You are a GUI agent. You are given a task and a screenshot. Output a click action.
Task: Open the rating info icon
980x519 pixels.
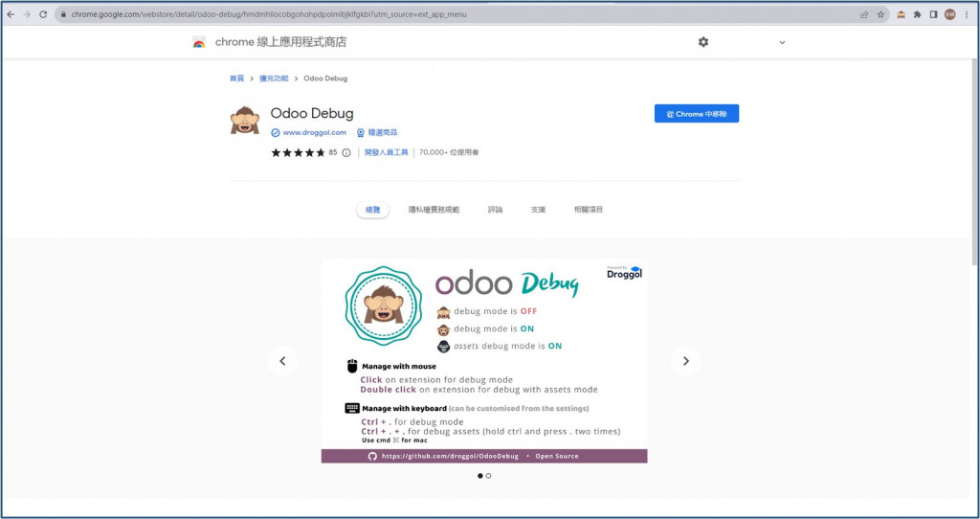[x=346, y=152]
